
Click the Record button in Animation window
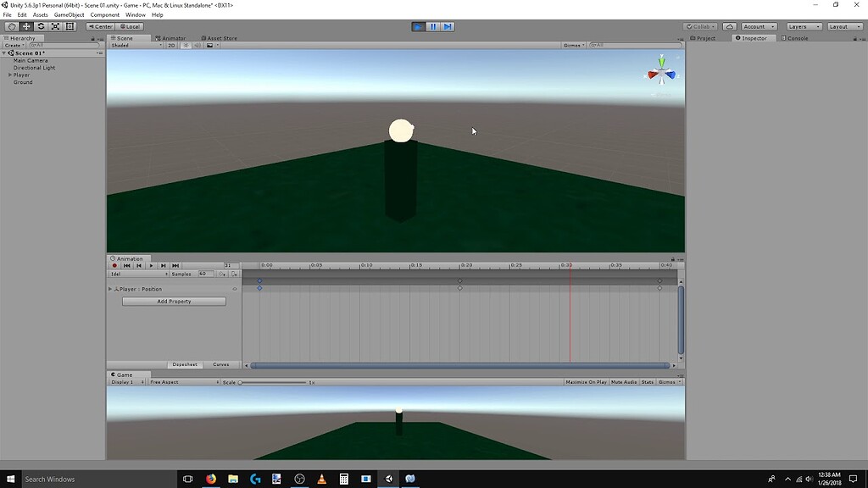114,265
